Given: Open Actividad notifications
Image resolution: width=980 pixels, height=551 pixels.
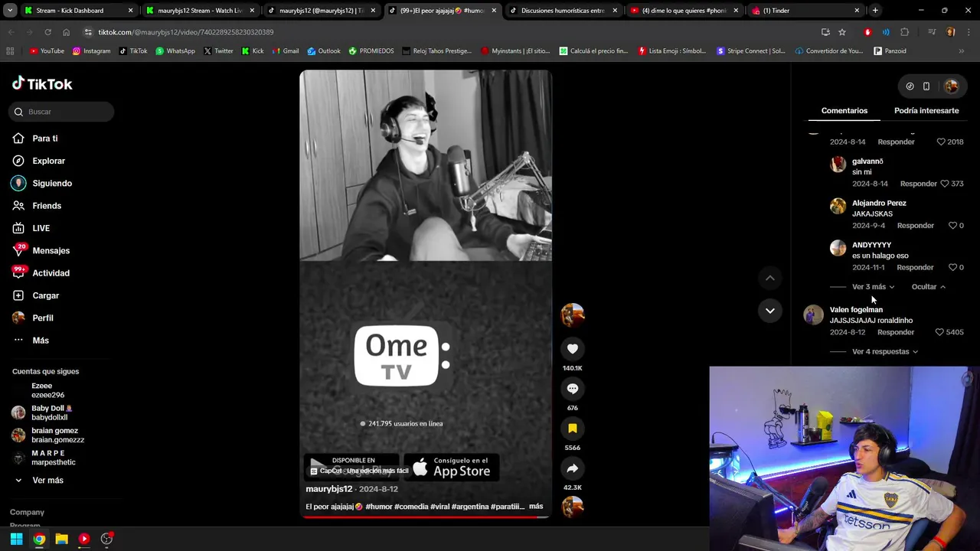Looking at the screenshot, I should [41, 273].
